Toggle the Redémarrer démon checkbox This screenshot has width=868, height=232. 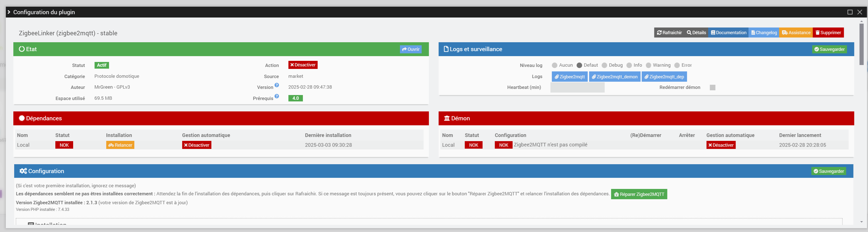(x=712, y=88)
